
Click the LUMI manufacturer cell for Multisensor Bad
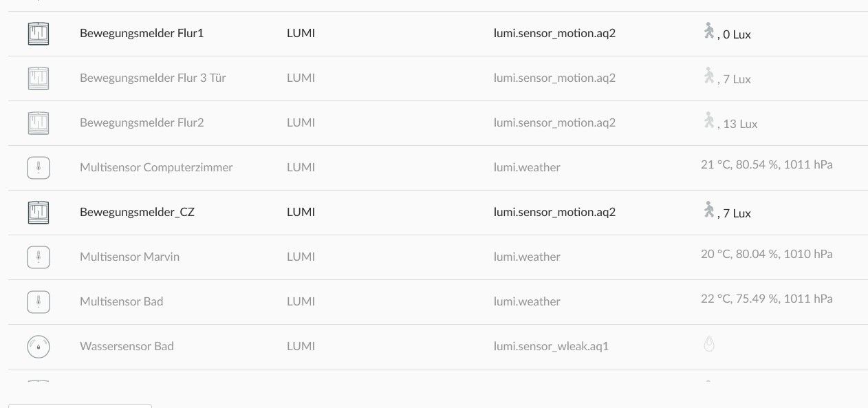301,301
